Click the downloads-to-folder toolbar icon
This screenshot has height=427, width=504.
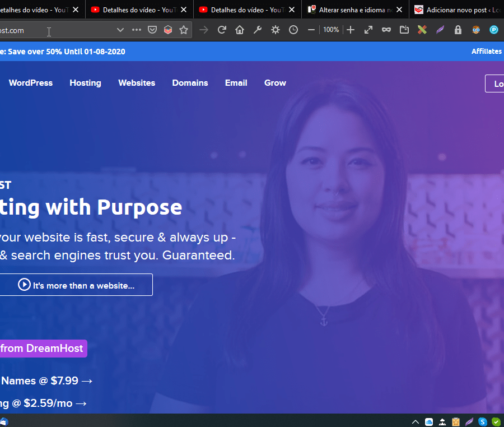[404, 30]
